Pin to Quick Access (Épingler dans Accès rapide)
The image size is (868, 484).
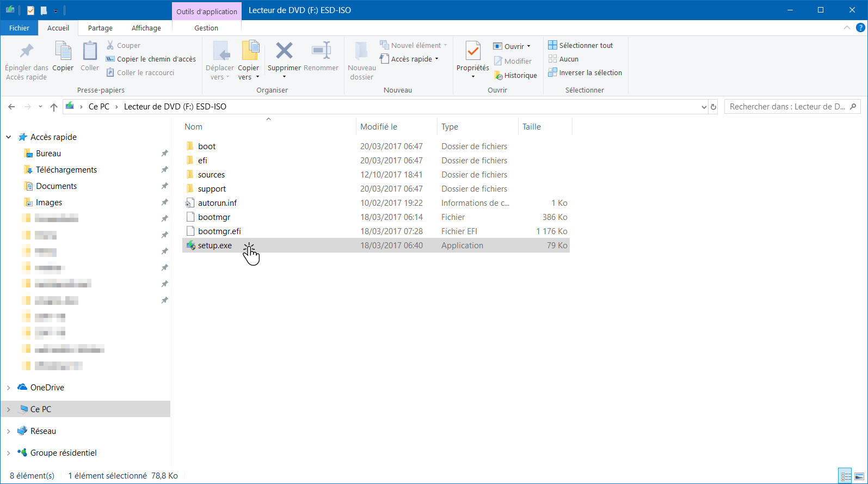click(26, 62)
